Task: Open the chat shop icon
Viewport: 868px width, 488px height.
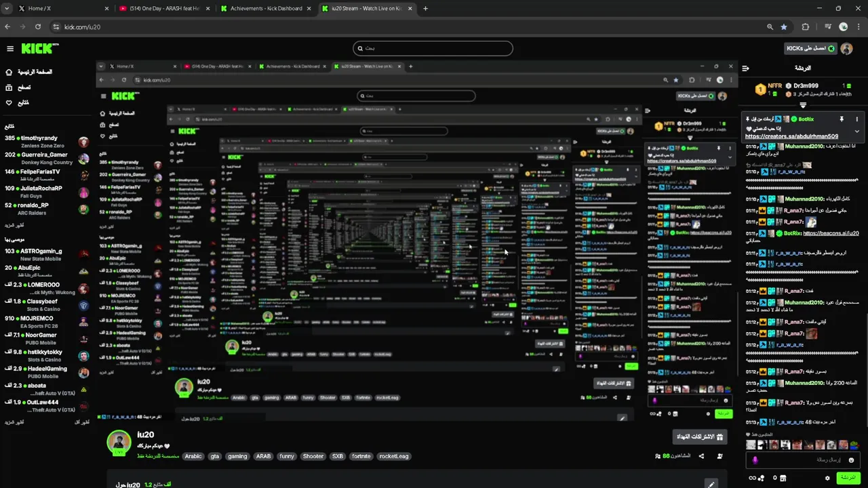Action: click(x=783, y=478)
